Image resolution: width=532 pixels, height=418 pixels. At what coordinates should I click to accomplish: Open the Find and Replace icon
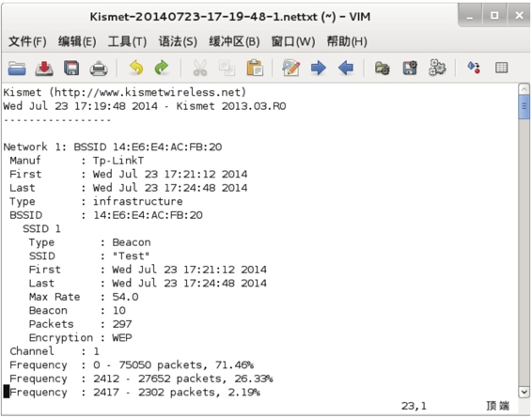click(x=291, y=68)
